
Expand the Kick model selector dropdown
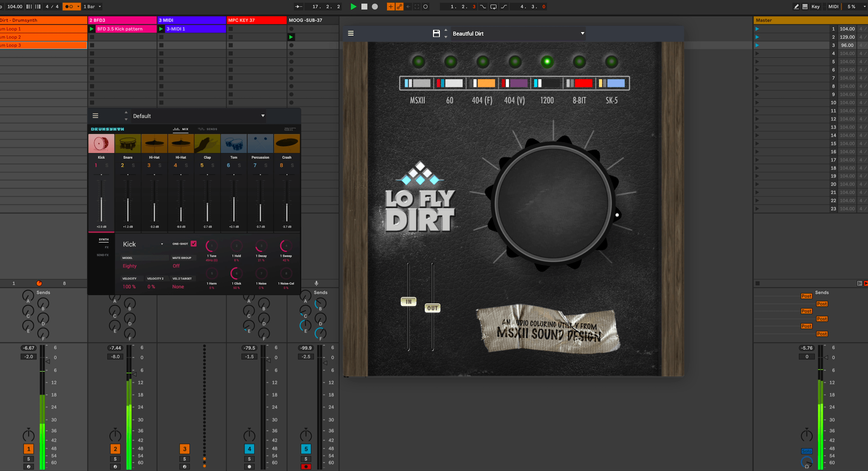[x=143, y=244]
